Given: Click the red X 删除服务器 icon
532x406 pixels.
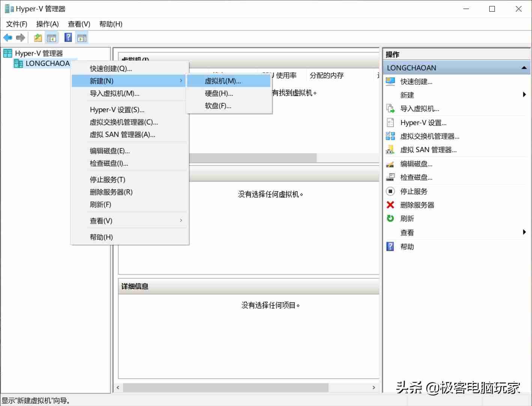Looking at the screenshot, I should click(x=391, y=205).
